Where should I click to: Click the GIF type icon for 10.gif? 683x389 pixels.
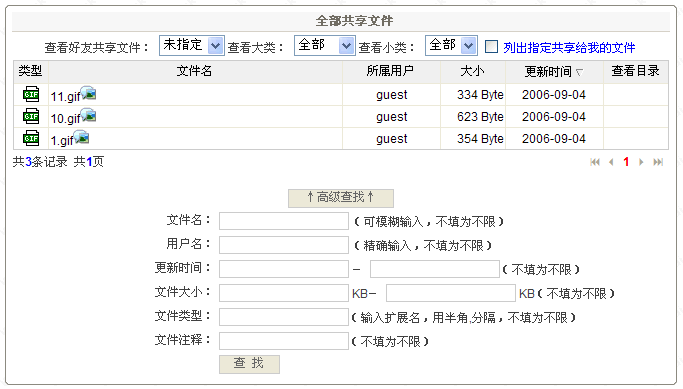click(31, 116)
